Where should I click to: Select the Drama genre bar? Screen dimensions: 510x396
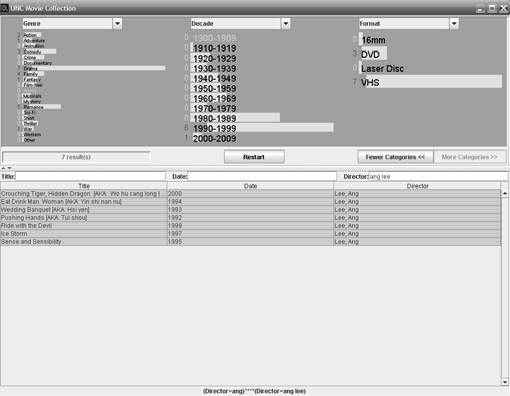point(94,68)
